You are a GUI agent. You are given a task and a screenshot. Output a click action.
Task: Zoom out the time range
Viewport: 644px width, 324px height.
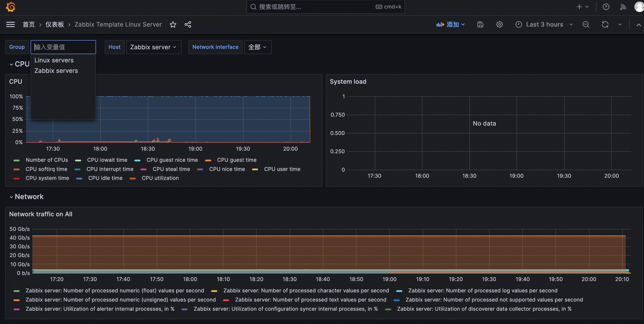586,24
